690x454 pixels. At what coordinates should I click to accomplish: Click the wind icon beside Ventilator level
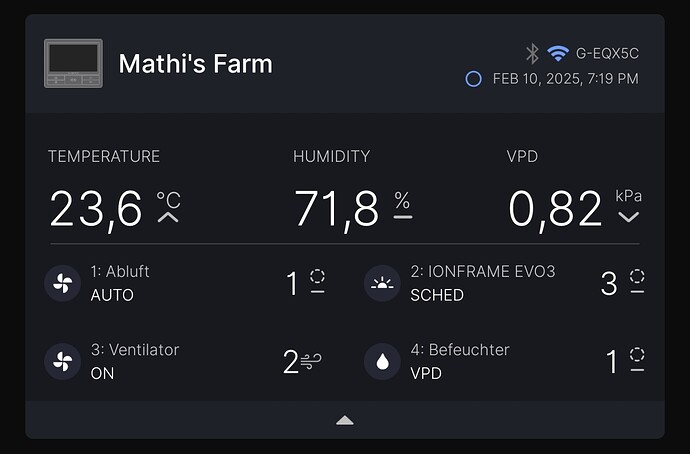click(311, 362)
